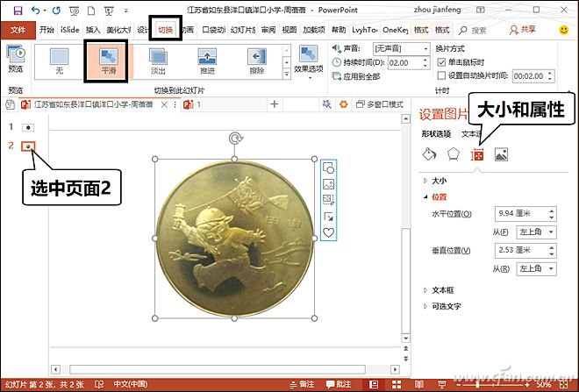579x392 pixels.
Task: Expand the Alt Text (可选文字) section
Action: point(442,306)
